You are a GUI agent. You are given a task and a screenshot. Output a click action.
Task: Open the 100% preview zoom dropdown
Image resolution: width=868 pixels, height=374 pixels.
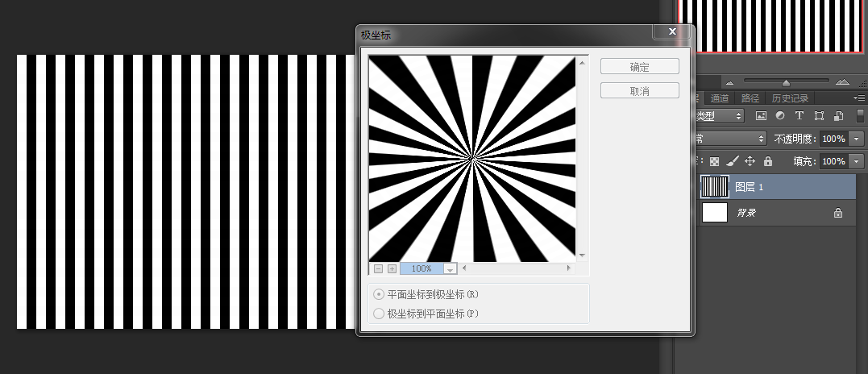tap(451, 269)
